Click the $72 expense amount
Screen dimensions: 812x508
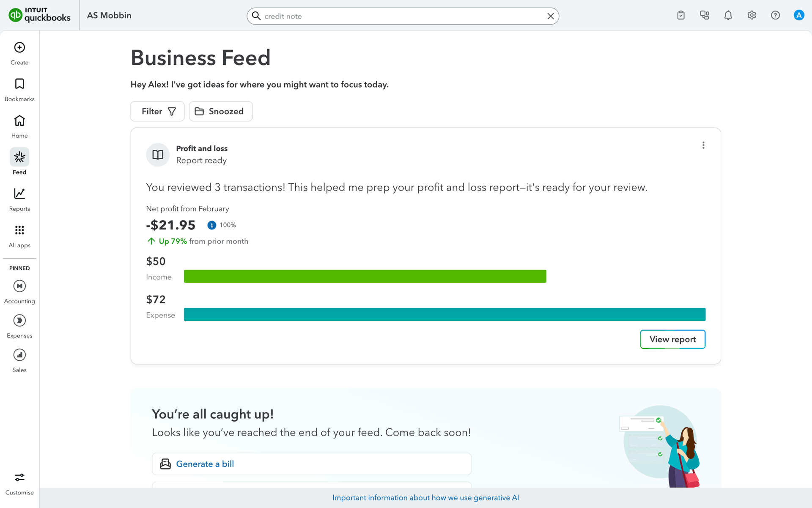156,300
